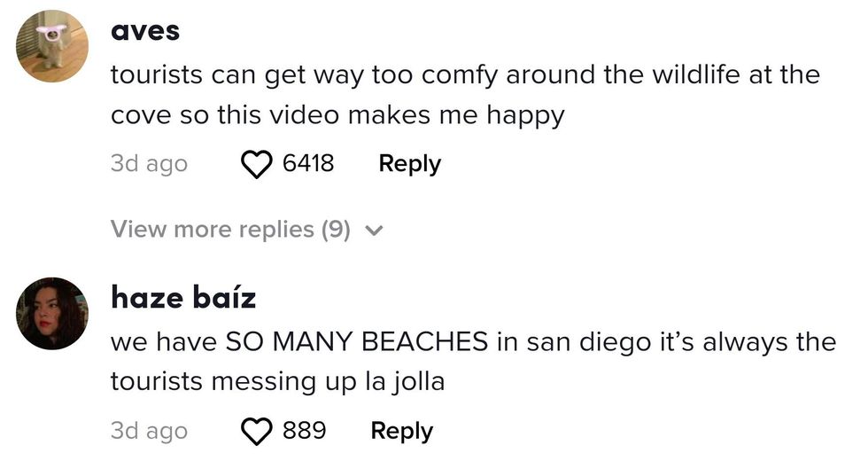This screenshot has height=461, width=868.
Task: Open haze baíz's profile avatar
Action: 52,313
